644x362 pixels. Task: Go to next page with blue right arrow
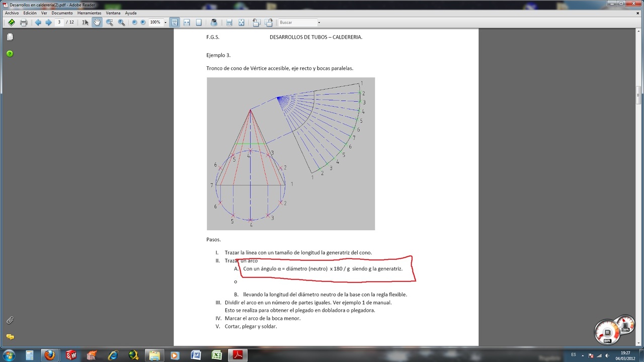pyautogui.click(x=49, y=22)
